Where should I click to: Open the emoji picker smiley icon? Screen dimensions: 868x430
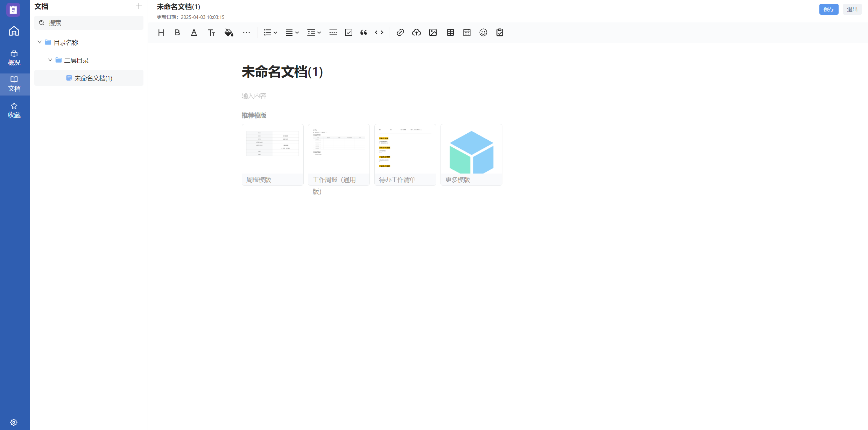(x=483, y=33)
